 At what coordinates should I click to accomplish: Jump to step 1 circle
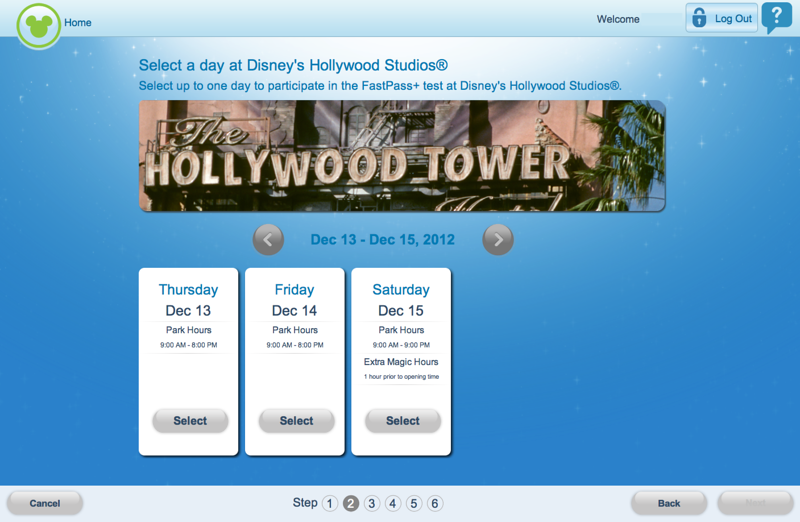(330, 503)
